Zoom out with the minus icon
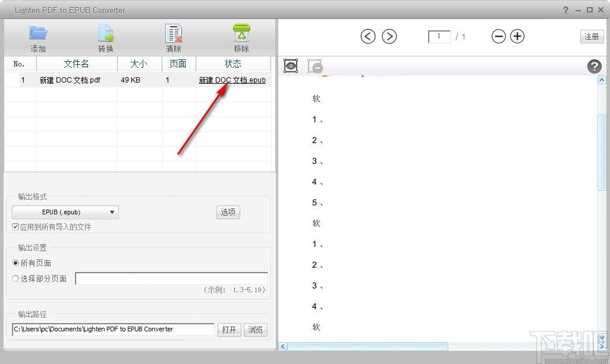The height and width of the screenshot is (364, 610). 498,36
